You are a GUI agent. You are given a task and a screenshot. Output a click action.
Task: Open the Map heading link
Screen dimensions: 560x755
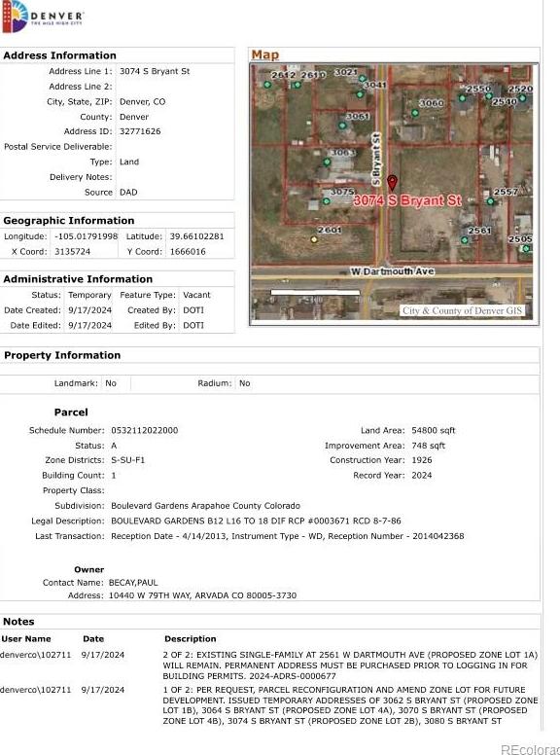pos(265,54)
